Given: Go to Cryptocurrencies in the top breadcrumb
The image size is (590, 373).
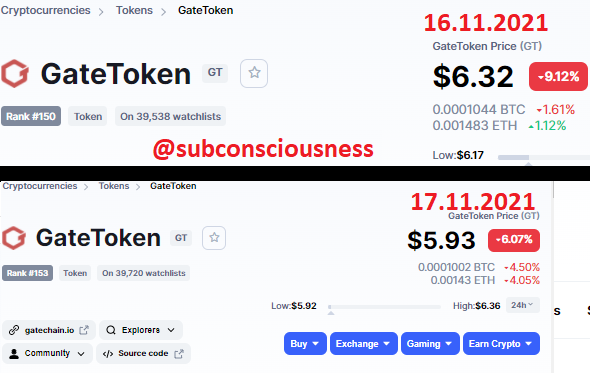Looking at the screenshot, I should 46,10.
